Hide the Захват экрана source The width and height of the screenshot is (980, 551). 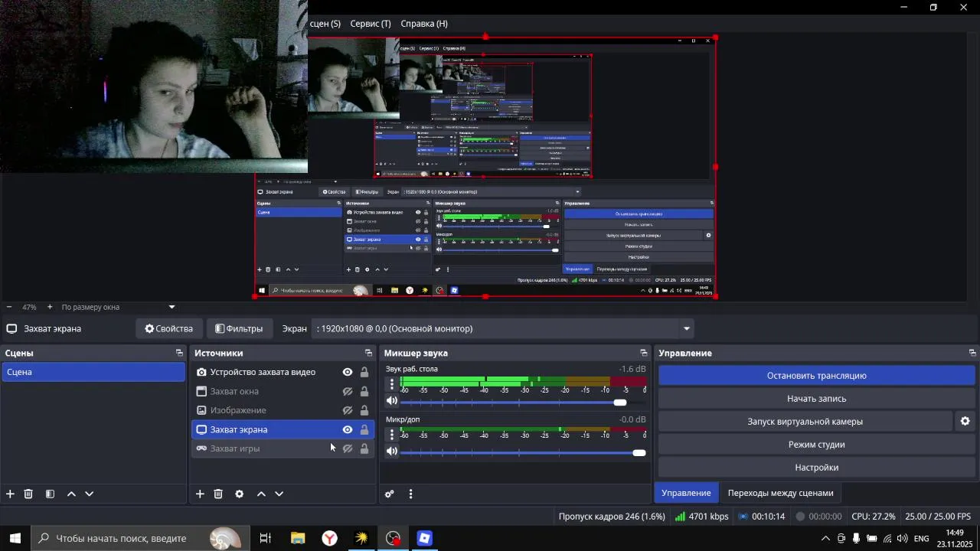(x=348, y=429)
